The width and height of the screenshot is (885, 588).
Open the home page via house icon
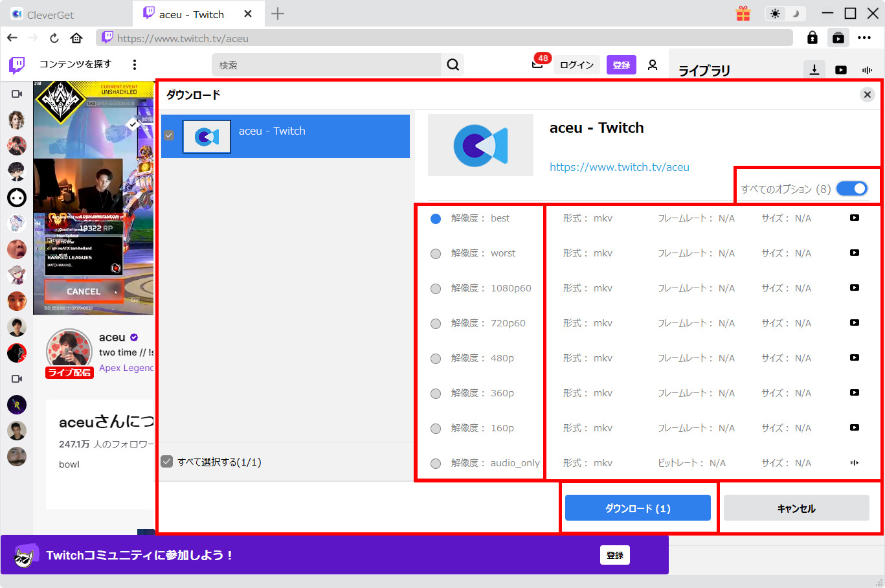coord(76,38)
